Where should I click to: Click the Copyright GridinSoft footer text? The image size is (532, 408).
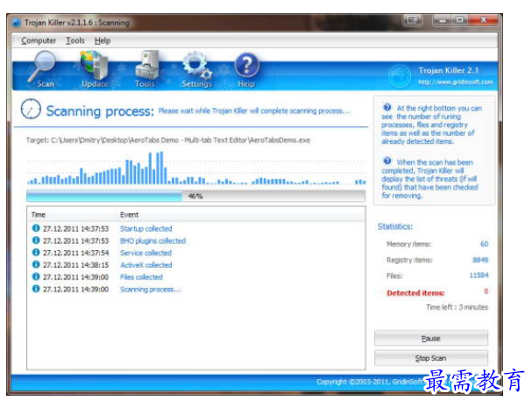[370, 382]
